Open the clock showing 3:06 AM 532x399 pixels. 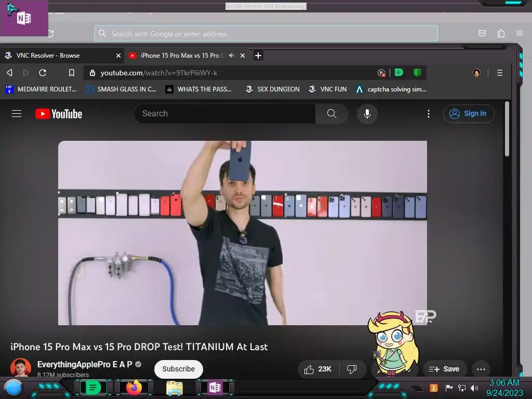point(504,388)
